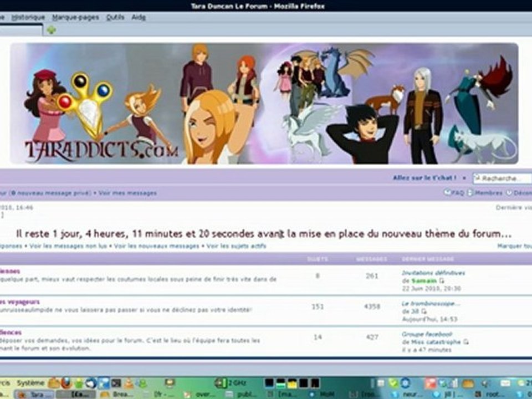Image resolution: width=532 pixels, height=399 pixels.
Task: Switch to third workspace in switcher
Action: [292, 383]
